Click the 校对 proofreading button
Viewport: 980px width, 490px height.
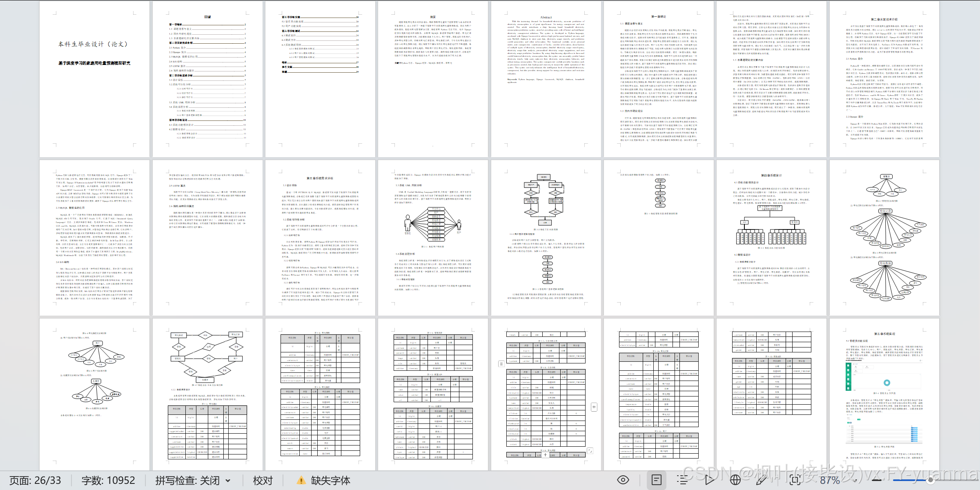(x=263, y=481)
